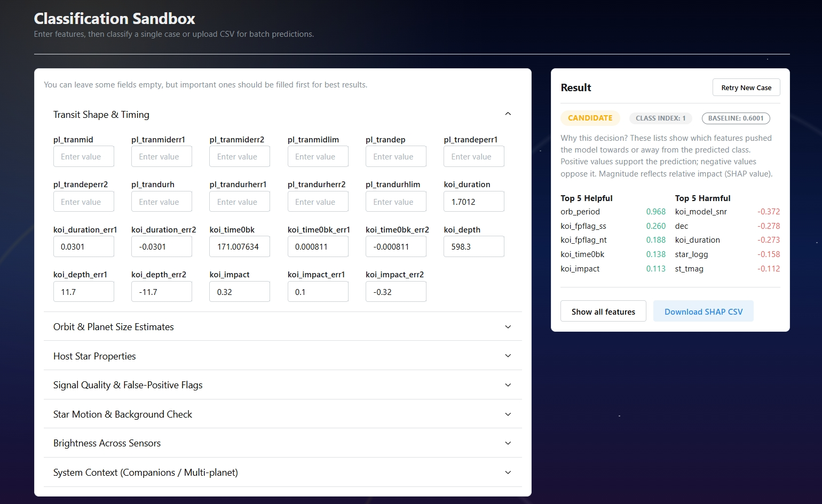Expand Star Motion & Background Check section
The image size is (822, 504).
[x=282, y=414]
